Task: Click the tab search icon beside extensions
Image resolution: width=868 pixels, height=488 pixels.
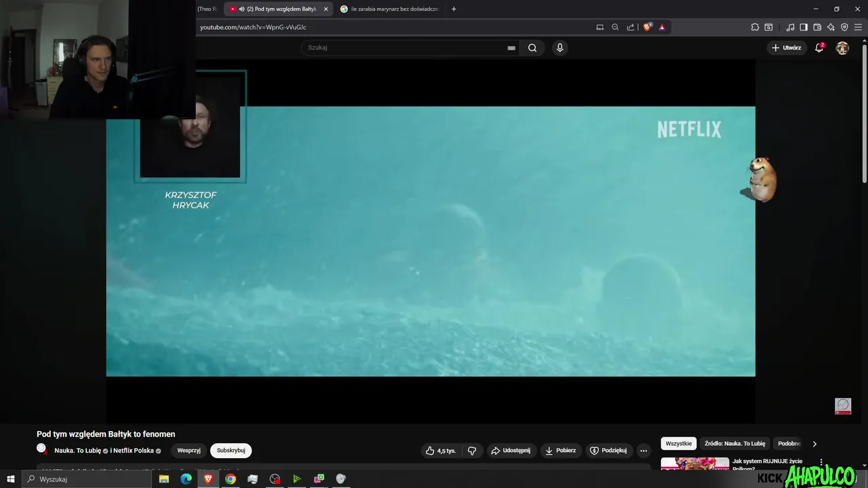Action: coord(768,27)
